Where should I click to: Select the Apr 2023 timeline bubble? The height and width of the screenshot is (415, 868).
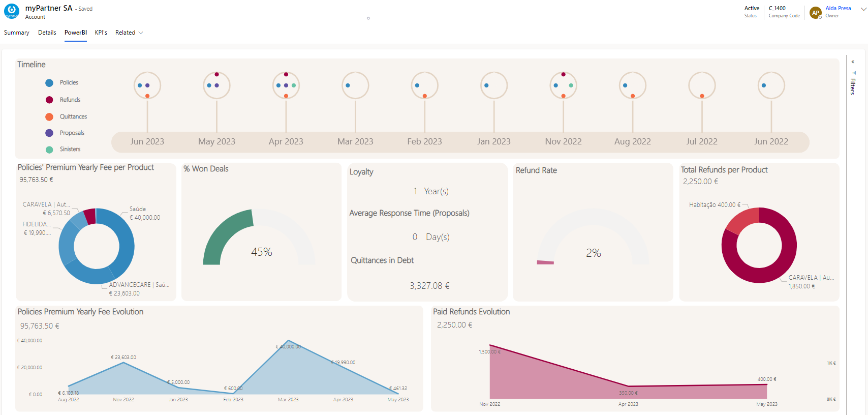click(286, 85)
